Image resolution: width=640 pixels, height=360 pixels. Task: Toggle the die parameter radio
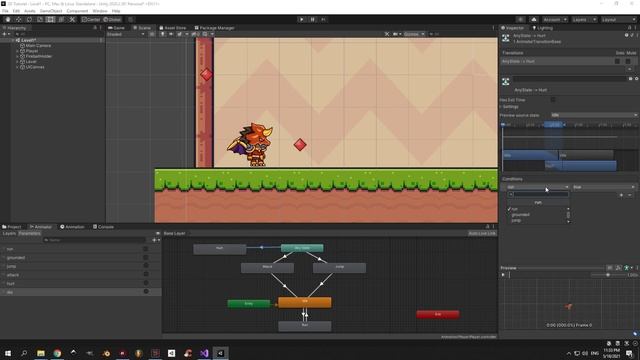pos(145,291)
